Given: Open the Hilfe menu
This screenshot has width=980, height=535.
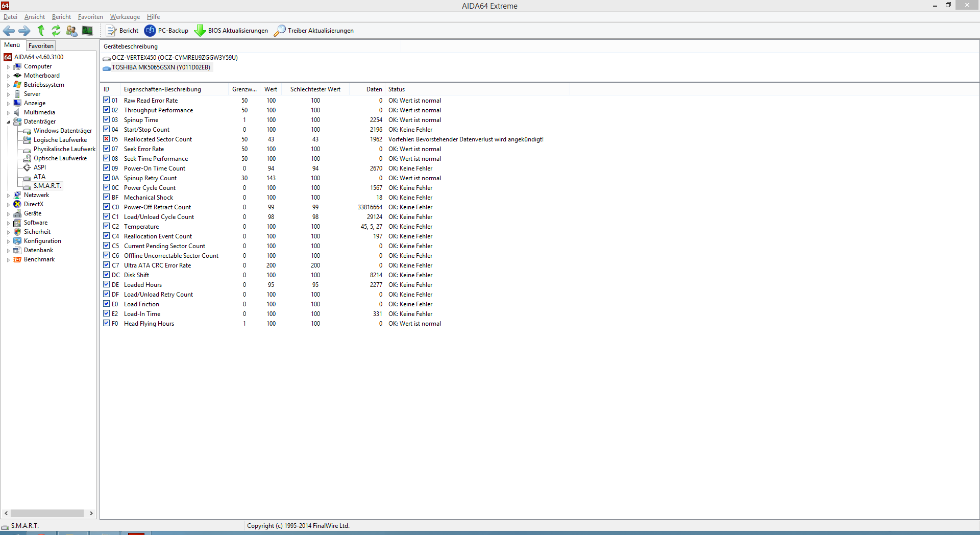Looking at the screenshot, I should tap(154, 17).
